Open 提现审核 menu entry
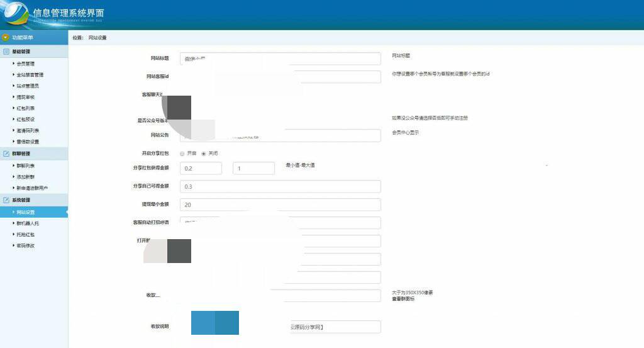Viewport: 644px width, 348px height. [25, 98]
